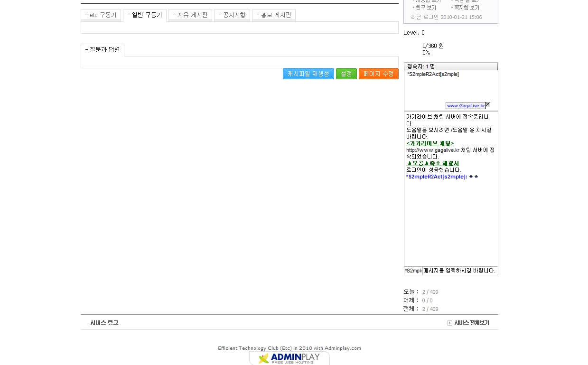
Task: Select user S2mpleR2Act in the connected users list
Action: coord(433,75)
